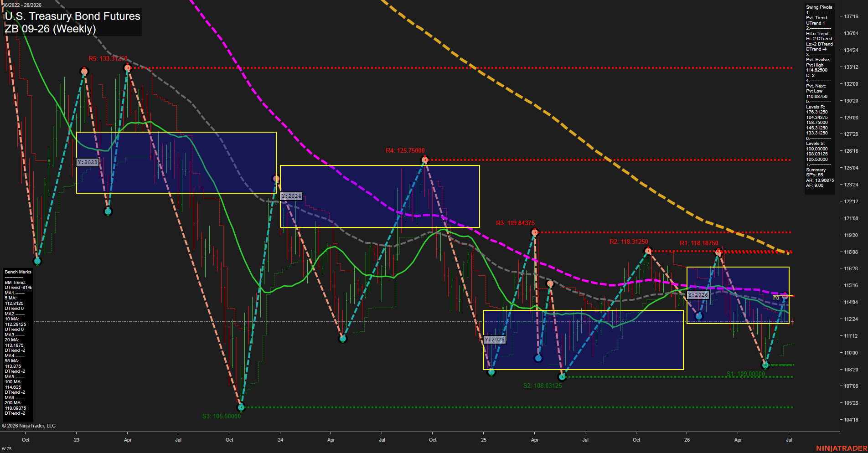
Task: Select the AR: 13.96875 summary value
Action: coord(820,180)
